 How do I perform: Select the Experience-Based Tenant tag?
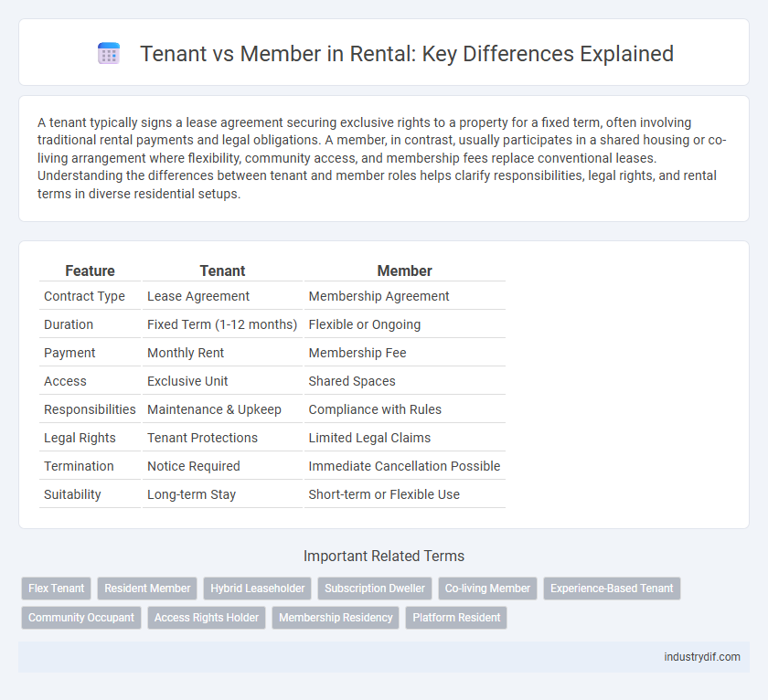coord(612,589)
